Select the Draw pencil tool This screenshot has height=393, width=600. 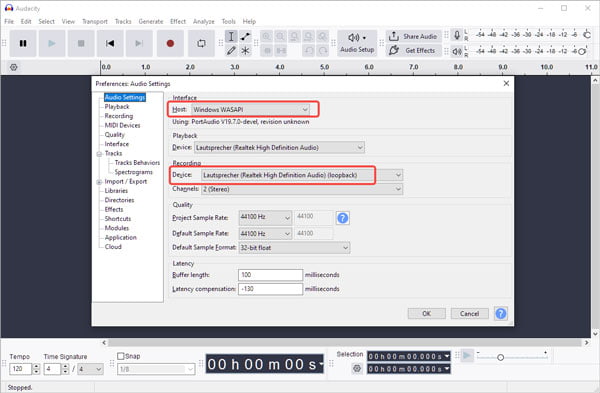[231, 51]
